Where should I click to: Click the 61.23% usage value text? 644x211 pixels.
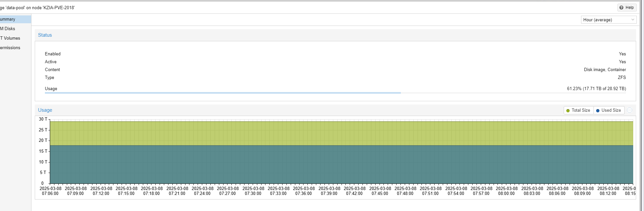[596, 89]
